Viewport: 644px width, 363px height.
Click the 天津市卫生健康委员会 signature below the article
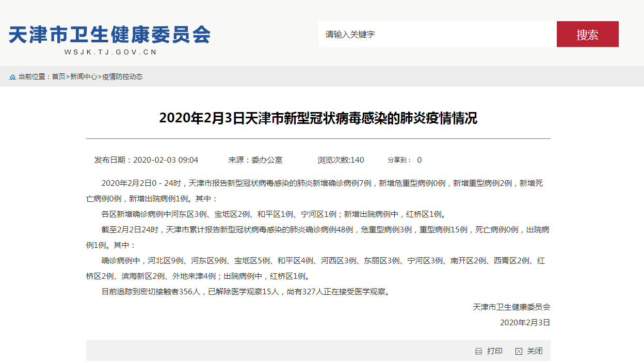(x=511, y=307)
